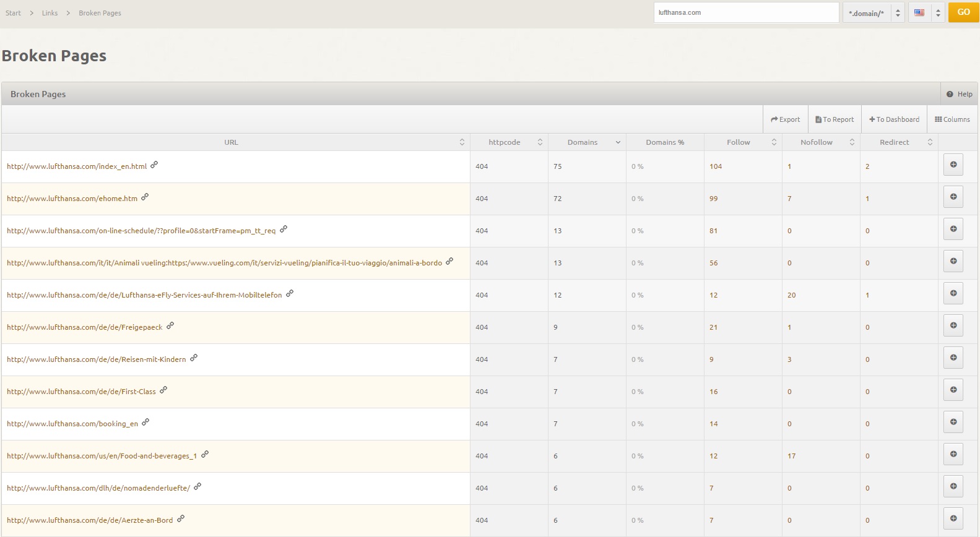Open external link icon beside Aerzte-an-Bord URL
This screenshot has width=980, height=537.
[181, 518]
